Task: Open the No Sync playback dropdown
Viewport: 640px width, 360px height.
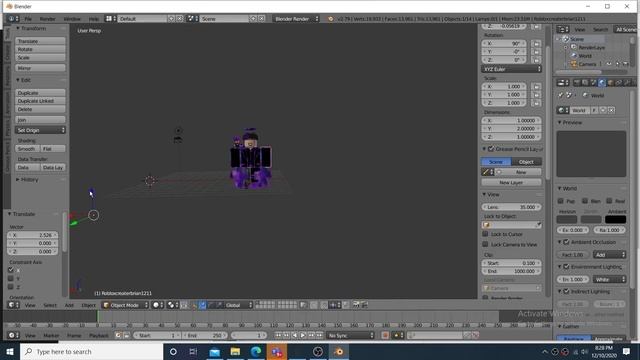Action: pyautogui.click(x=350, y=335)
